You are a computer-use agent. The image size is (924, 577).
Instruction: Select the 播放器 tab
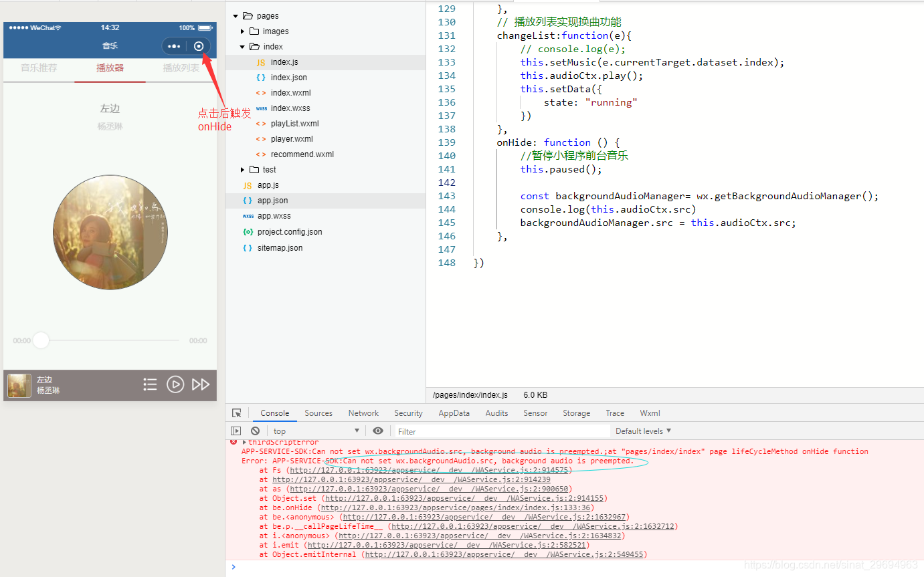click(110, 68)
